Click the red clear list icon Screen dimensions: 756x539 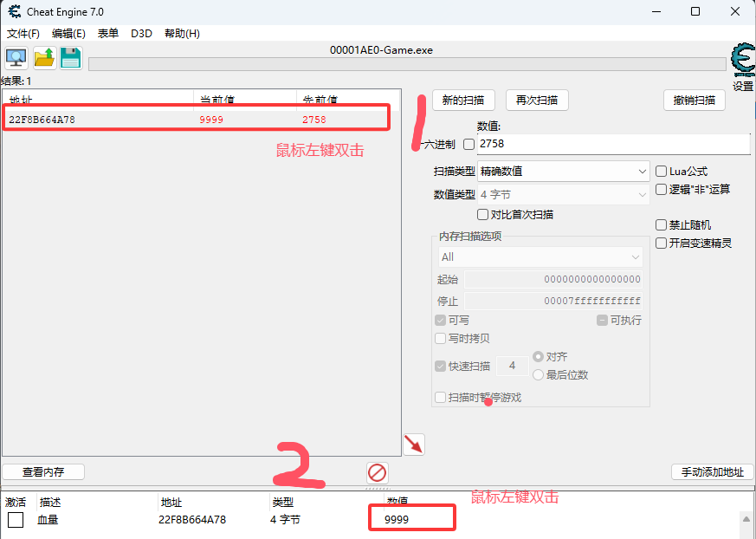coord(377,473)
